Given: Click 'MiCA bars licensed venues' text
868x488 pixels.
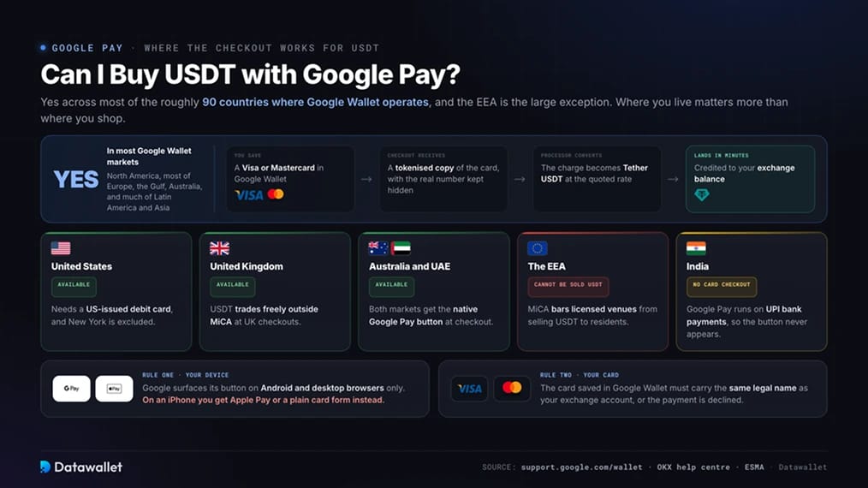Looking at the screenshot, I should (582, 309).
